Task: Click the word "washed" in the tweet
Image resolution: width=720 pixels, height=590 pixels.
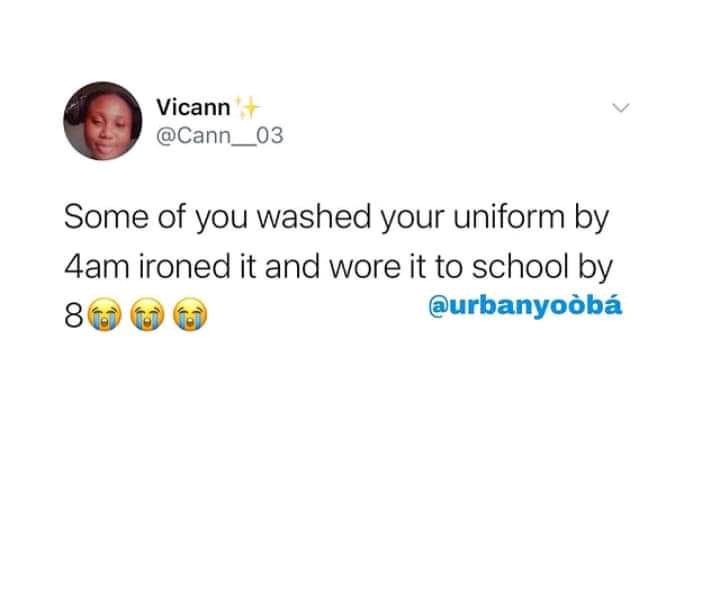Action: tap(314, 217)
